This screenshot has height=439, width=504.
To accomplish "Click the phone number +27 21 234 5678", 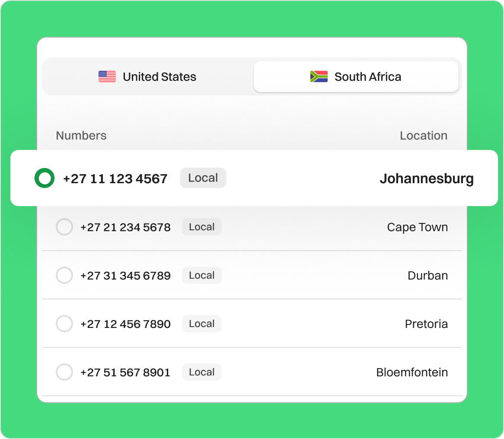I will click(x=125, y=227).
